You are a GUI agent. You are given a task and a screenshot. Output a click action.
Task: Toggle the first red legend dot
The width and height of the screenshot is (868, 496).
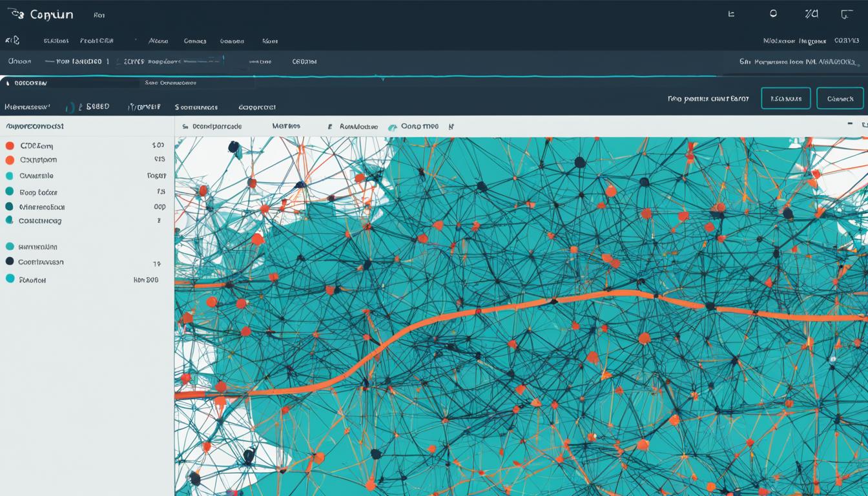(x=10, y=146)
